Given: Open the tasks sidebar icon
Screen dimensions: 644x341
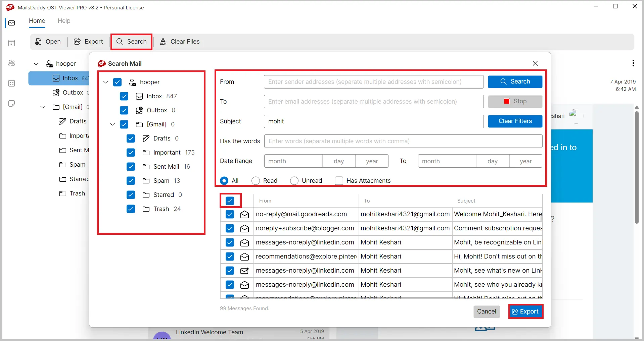Looking at the screenshot, I should click(12, 83).
